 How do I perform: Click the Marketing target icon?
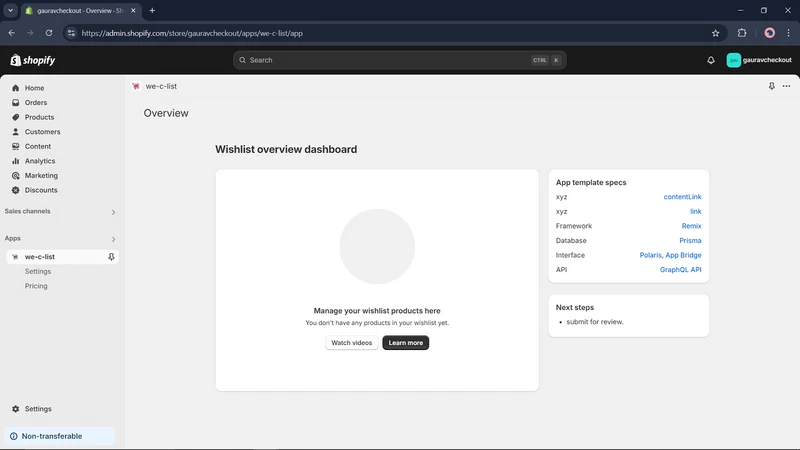[x=16, y=176]
